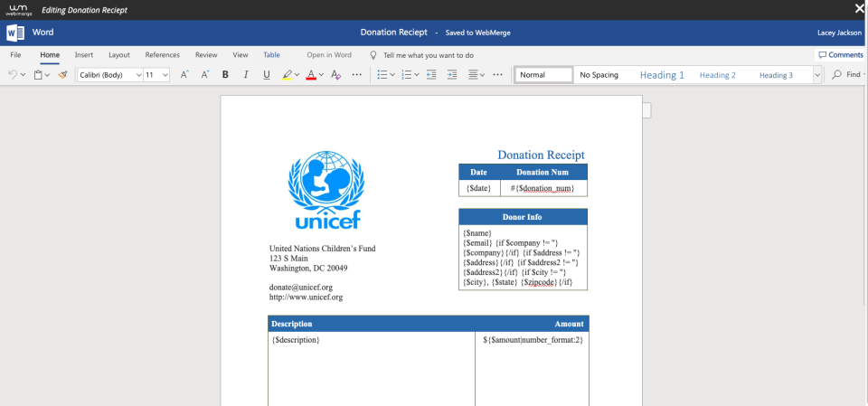Close the Editing Donation Receipt window
This screenshot has height=406, width=868.
[859, 8]
